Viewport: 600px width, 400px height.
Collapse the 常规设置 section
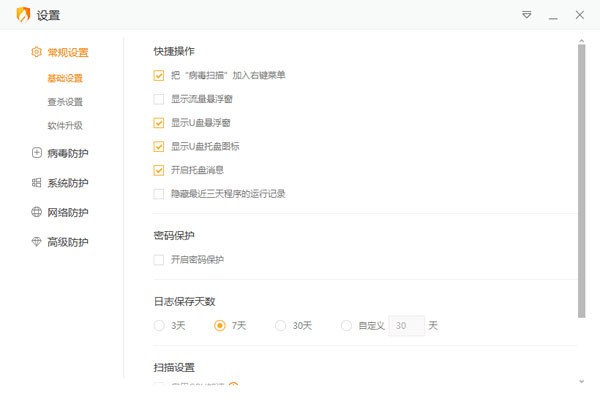(68, 52)
